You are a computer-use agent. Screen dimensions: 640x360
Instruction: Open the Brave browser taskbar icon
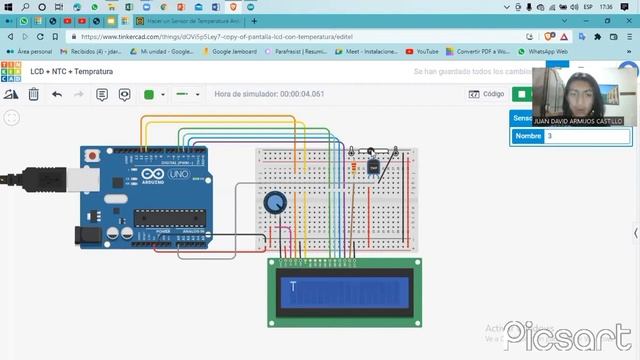(233, 7)
